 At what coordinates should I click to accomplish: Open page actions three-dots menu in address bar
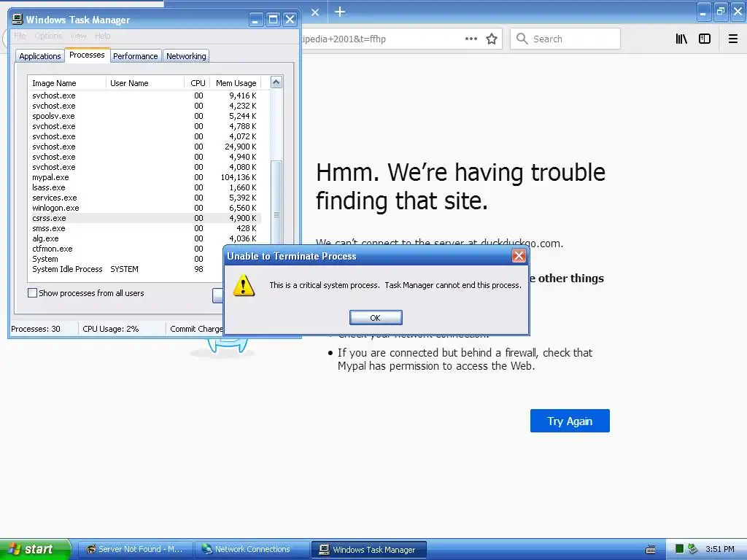(471, 39)
